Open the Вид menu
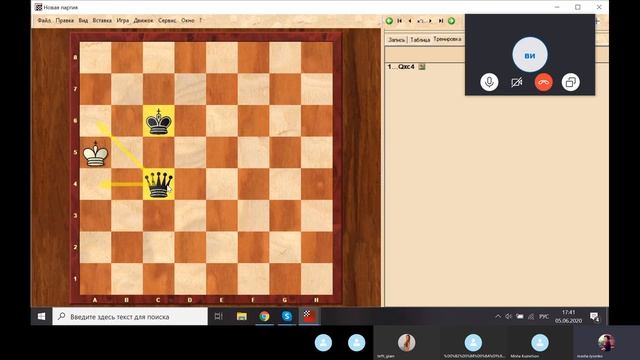 point(83,20)
